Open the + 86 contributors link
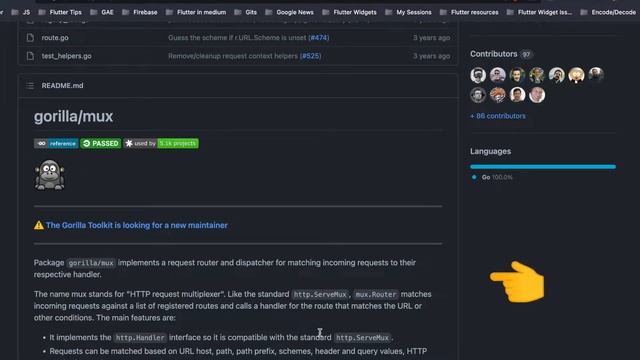The height and width of the screenshot is (360, 640). [498, 116]
